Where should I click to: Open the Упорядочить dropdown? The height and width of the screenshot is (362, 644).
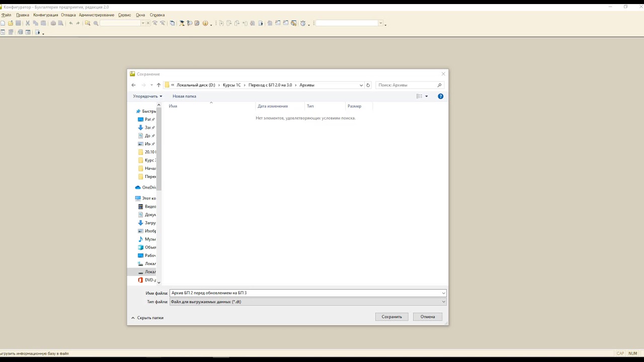147,96
